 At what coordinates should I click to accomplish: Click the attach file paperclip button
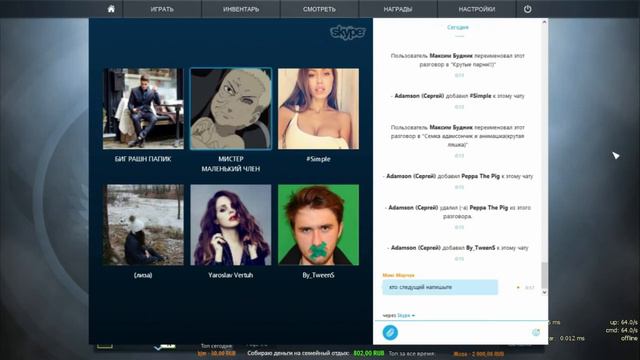tap(390, 332)
